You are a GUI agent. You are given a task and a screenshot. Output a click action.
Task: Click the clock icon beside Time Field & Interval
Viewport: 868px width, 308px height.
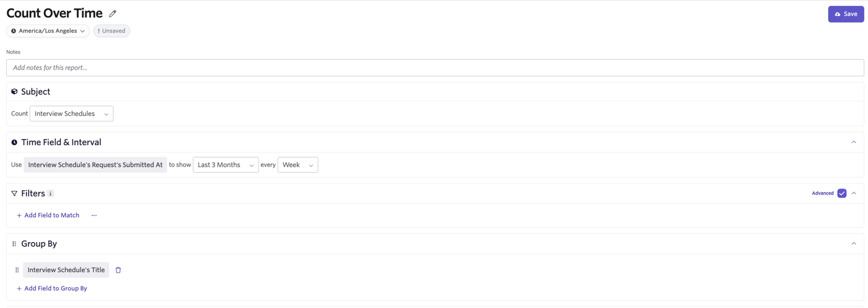coord(14,142)
